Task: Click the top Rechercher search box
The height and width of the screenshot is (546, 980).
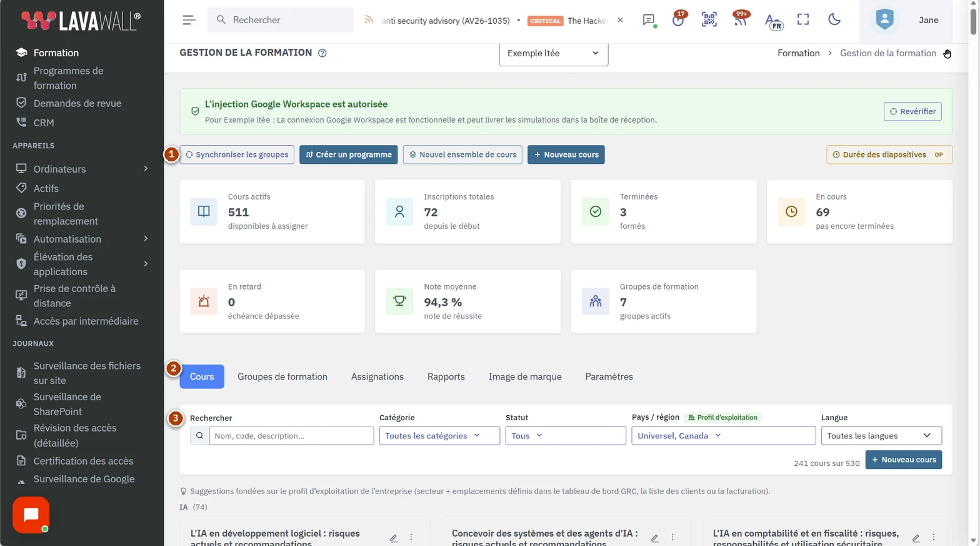Action: (281, 20)
